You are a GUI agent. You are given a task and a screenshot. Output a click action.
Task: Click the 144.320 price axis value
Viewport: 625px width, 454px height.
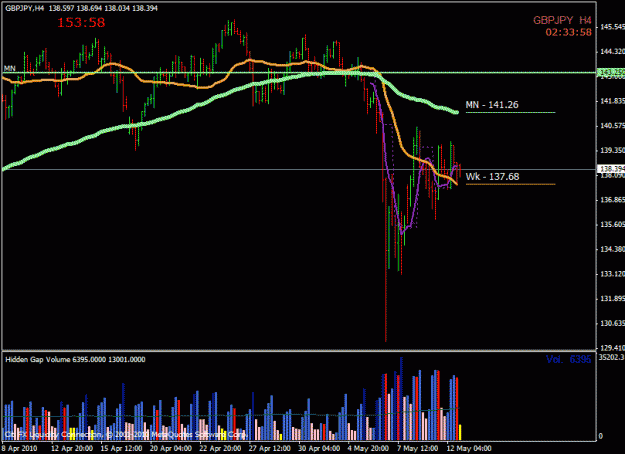pyautogui.click(x=612, y=52)
